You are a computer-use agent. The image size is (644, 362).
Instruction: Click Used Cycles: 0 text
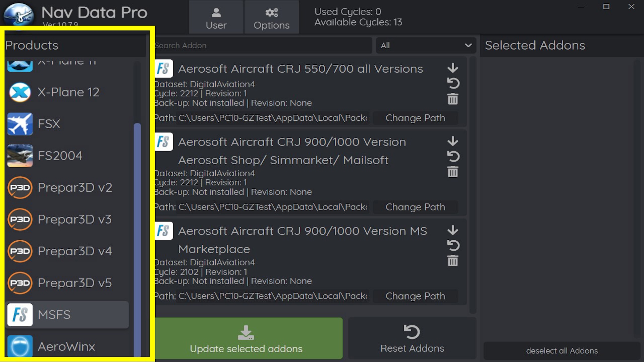pos(348,12)
